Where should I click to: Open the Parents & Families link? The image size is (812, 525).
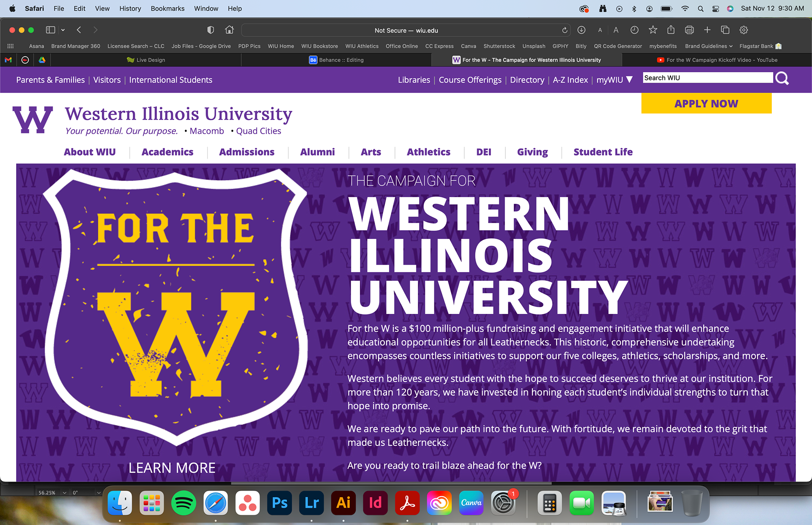[x=50, y=80]
